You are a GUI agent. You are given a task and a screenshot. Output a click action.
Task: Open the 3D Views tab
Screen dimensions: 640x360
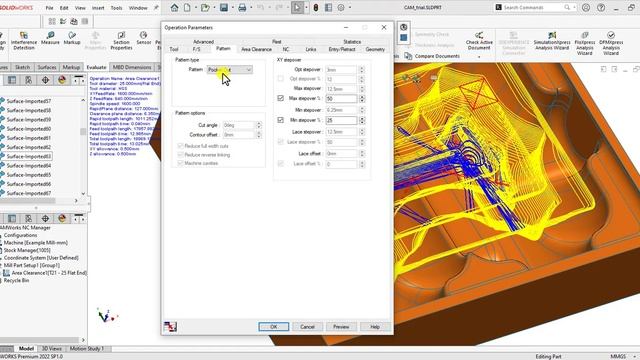click(x=52, y=349)
